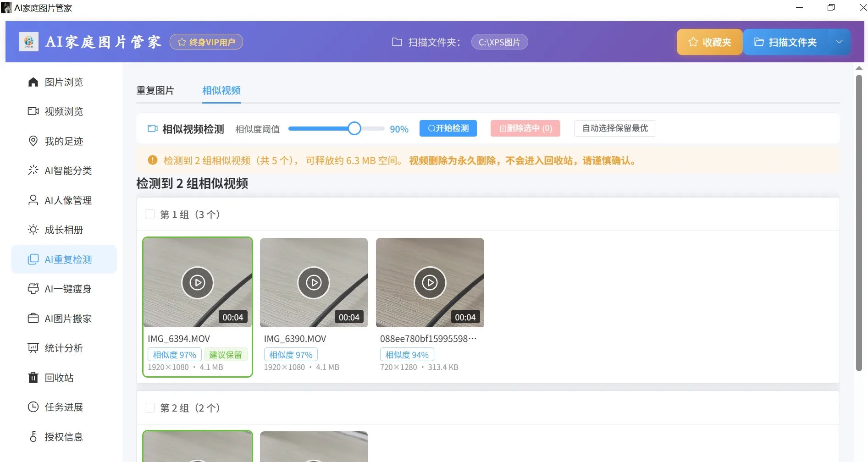Click 相似度 94% tag

click(x=407, y=355)
